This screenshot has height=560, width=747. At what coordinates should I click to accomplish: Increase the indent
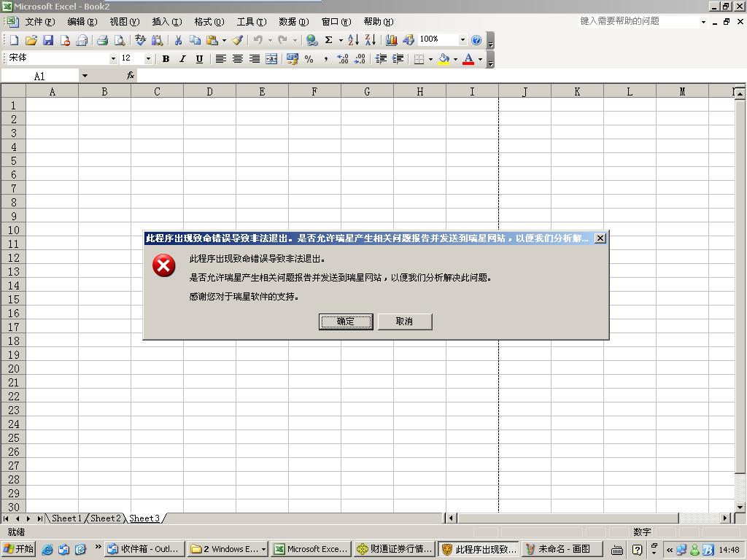pyautogui.click(x=398, y=58)
